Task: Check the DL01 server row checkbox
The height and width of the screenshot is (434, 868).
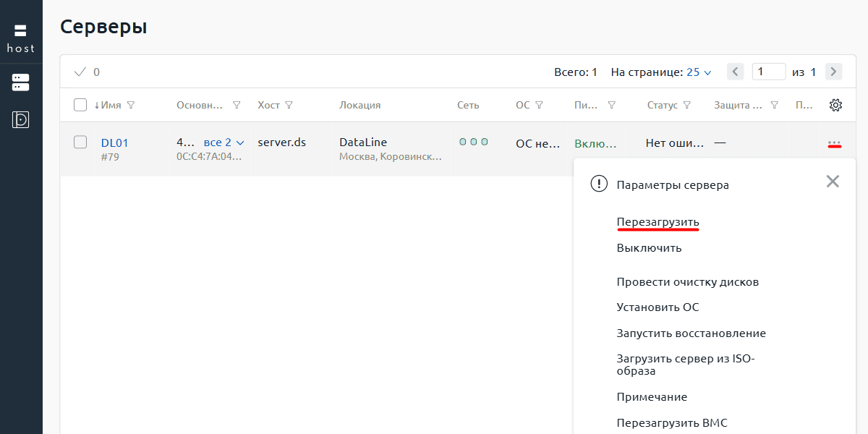Action: point(80,142)
